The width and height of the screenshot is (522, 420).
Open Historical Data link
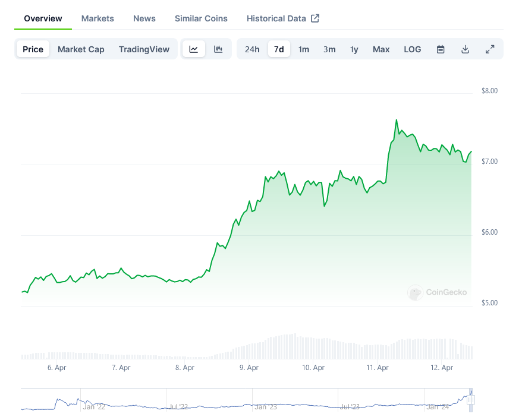point(276,18)
